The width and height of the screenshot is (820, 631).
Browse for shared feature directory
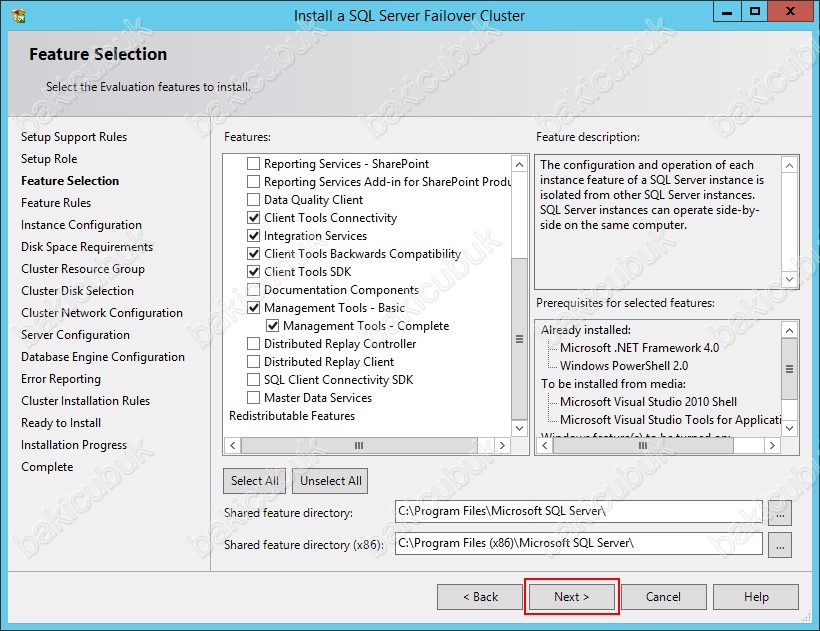(780, 513)
